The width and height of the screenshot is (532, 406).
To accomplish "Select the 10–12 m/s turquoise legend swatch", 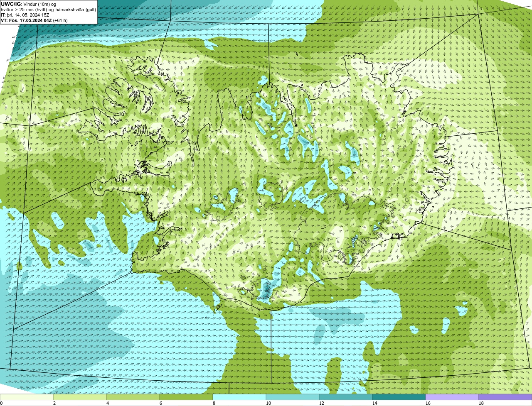I will click(293, 397).
